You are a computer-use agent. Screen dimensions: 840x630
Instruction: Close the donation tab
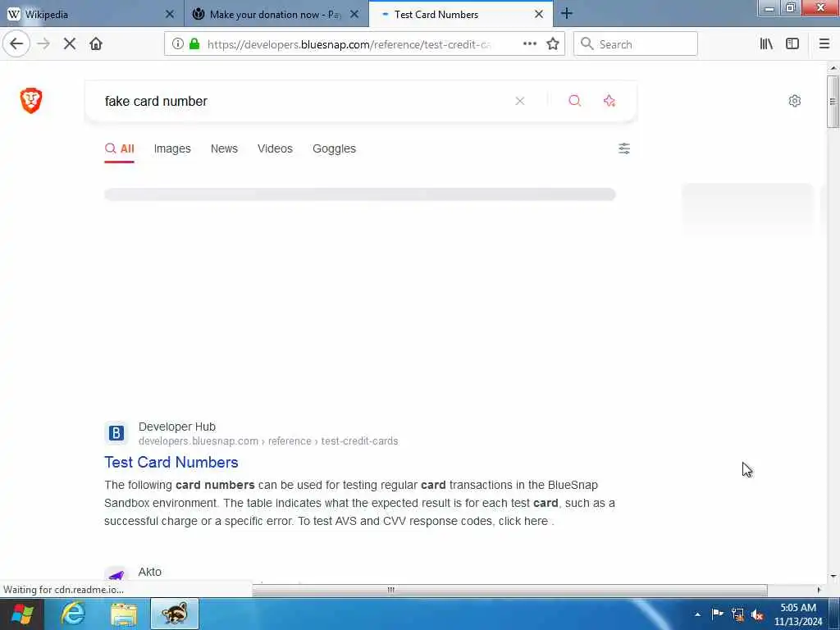pos(354,15)
